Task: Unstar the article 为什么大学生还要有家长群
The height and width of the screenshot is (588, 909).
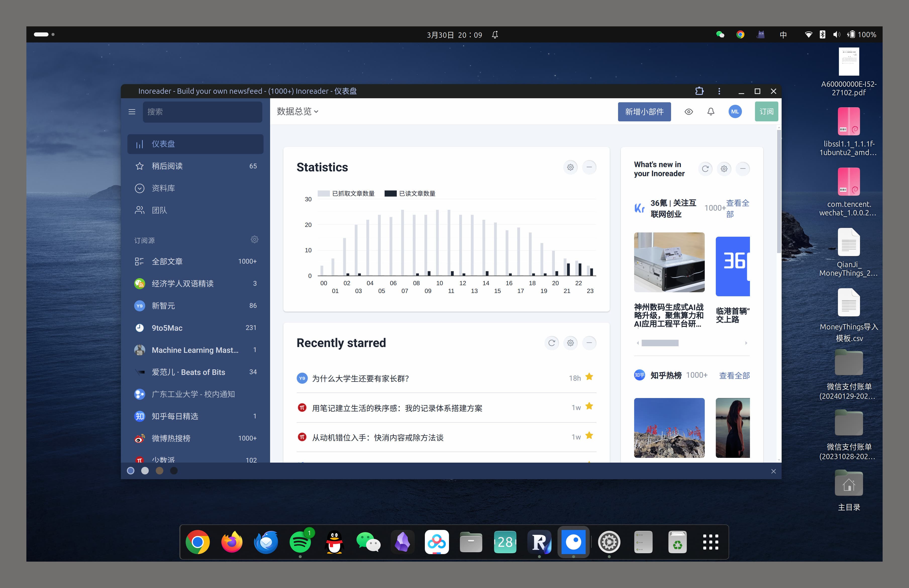Action: coord(589,377)
